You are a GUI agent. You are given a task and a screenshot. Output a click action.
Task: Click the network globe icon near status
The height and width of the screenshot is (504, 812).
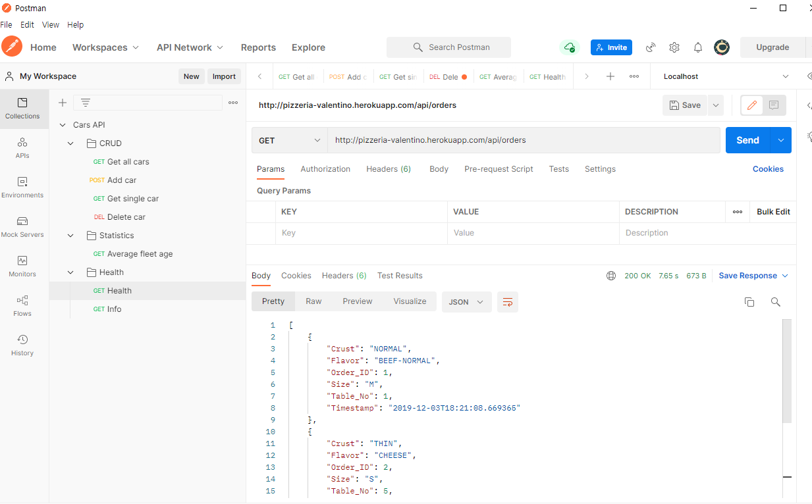611,276
